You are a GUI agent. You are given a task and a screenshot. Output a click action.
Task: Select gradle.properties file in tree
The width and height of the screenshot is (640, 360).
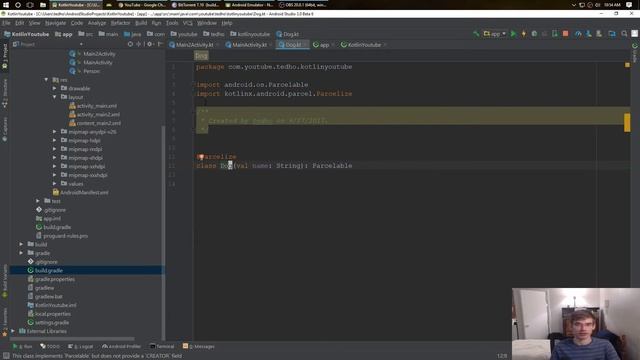click(x=51, y=279)
